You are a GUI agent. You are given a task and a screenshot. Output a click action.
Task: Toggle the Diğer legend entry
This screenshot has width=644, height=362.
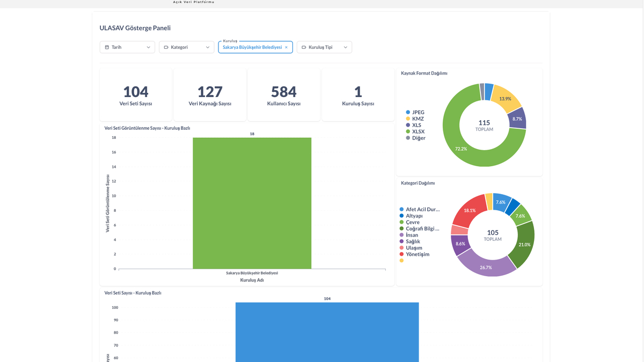point(415,138)
